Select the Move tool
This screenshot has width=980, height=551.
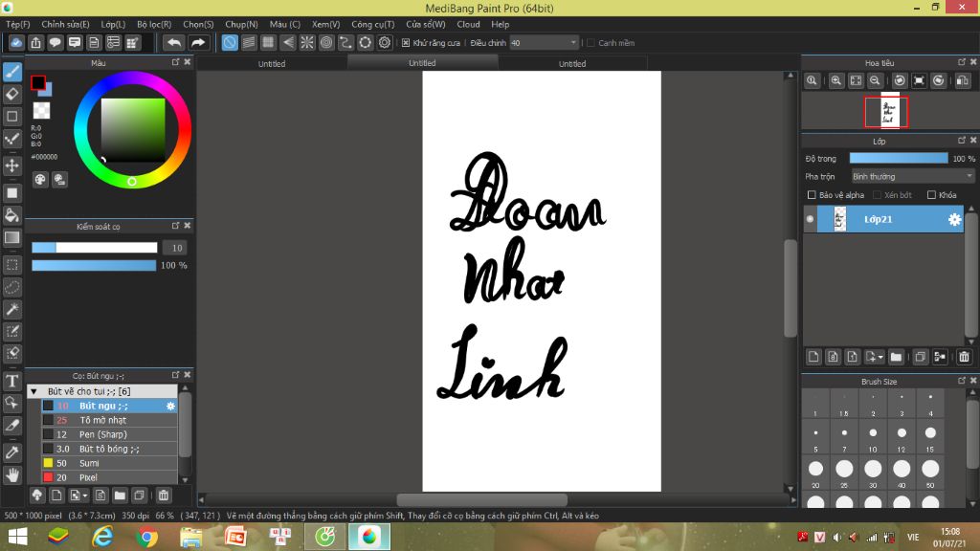point(12,165)
